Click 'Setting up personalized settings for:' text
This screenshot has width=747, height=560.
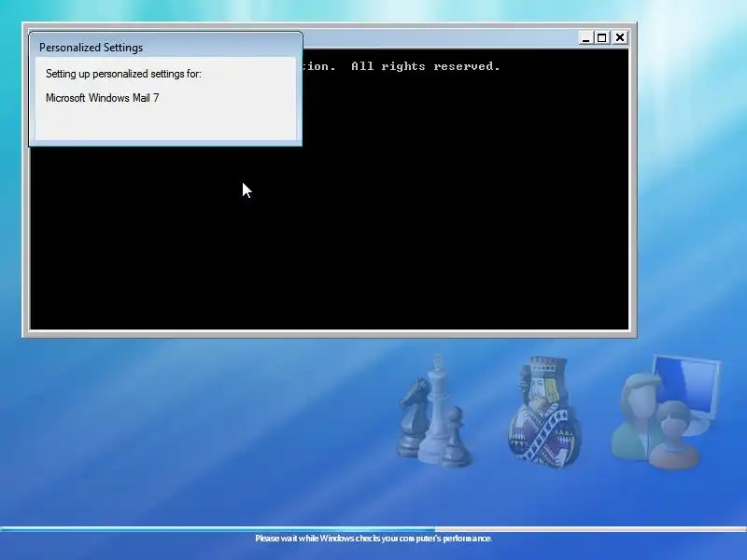point(123,74)
